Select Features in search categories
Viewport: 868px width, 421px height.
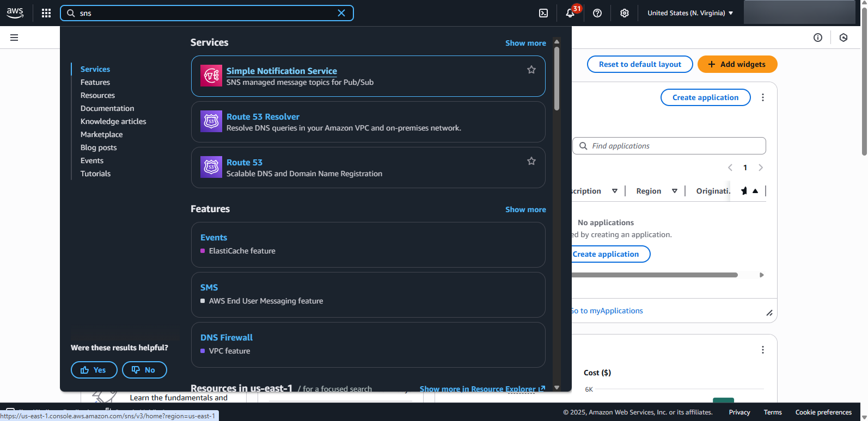pyautogui.click(x=95, y=82)
